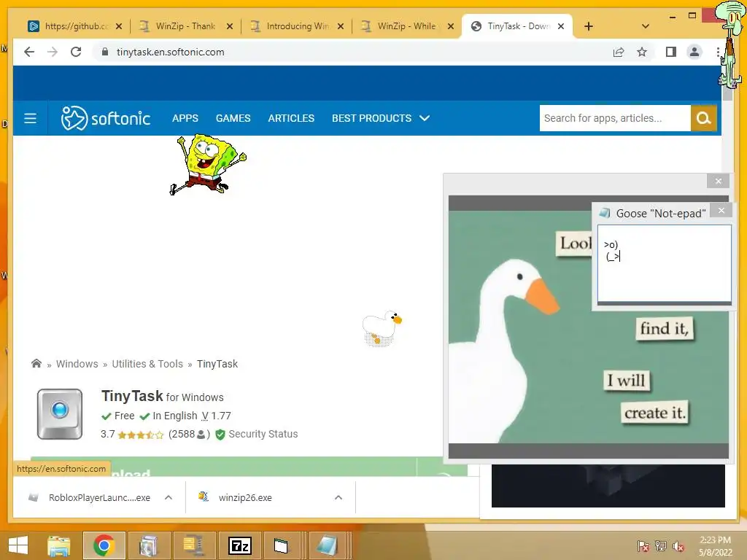The height and width of the screenshot is (560, 747).
Task: Click the home breadcrumb icon
Action: (x=36, y=363)
